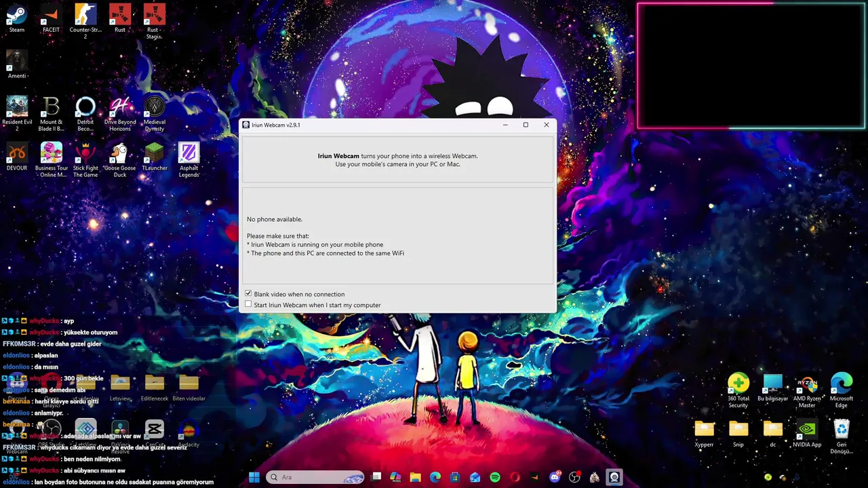Select the 'dc' folder on desktop
The width and height of the screenshot is (868, 488).
tap(772, 434)
